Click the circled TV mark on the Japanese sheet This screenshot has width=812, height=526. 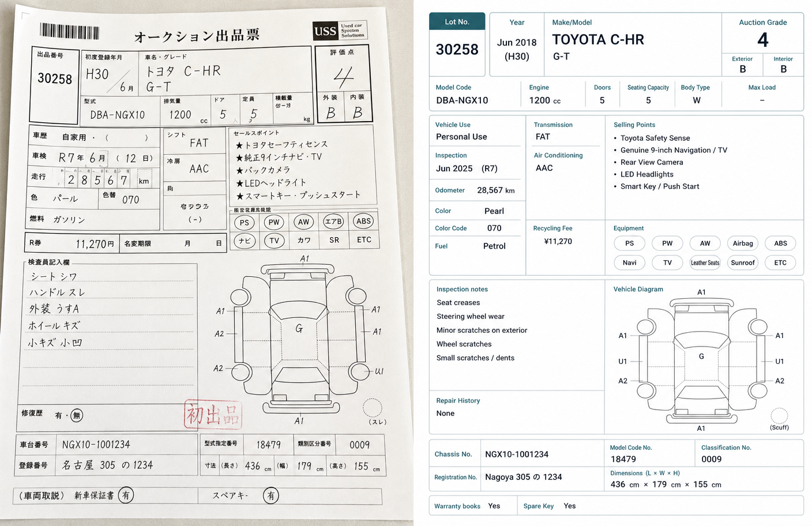click(x=274, y=241)
